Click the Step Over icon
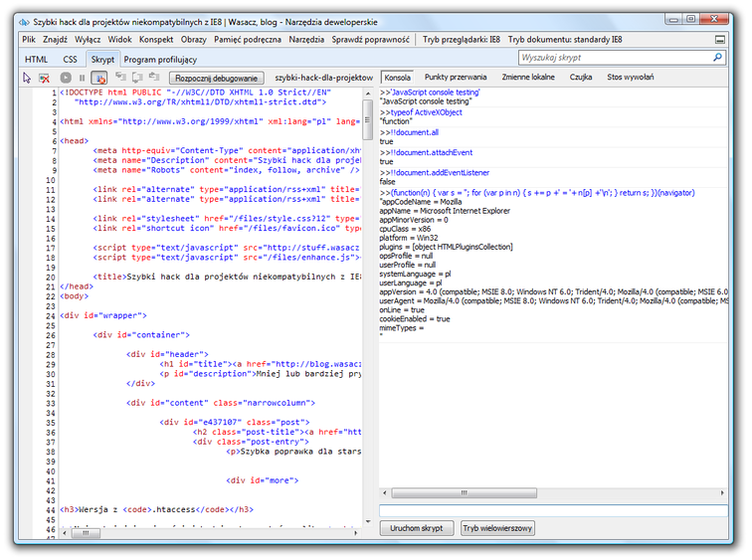752x560 pixels. point(137,78)
